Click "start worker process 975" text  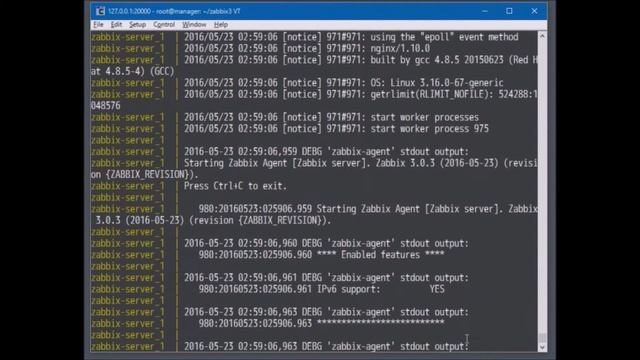429,129
